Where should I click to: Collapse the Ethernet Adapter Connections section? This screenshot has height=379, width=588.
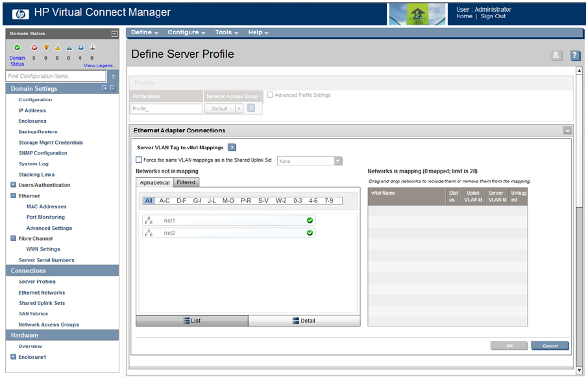pos(567,130)
